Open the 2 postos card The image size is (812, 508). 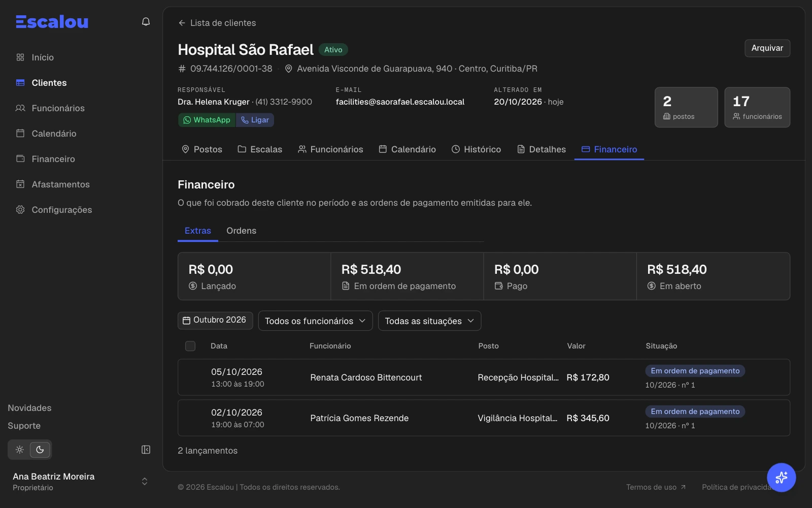click(686, 107)
